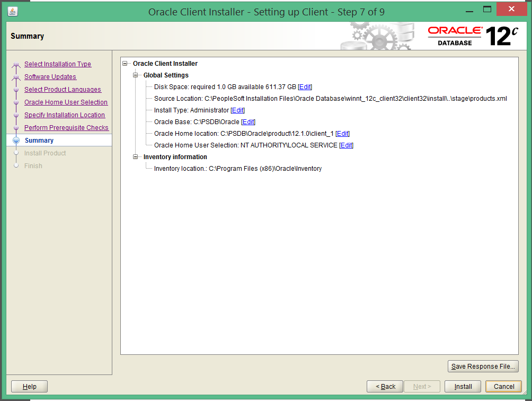
Task: Select the Inventory location row
Action: coord(238,169)
